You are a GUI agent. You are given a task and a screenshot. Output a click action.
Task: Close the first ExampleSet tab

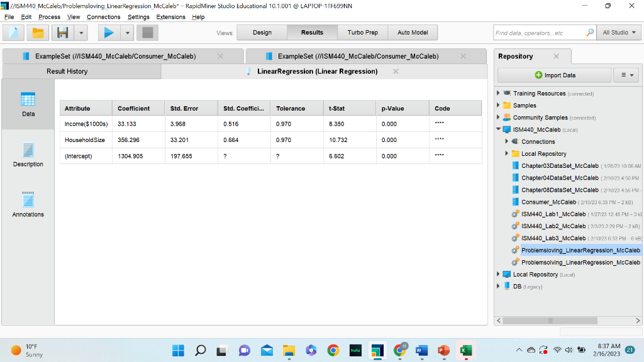coord(220,56)
